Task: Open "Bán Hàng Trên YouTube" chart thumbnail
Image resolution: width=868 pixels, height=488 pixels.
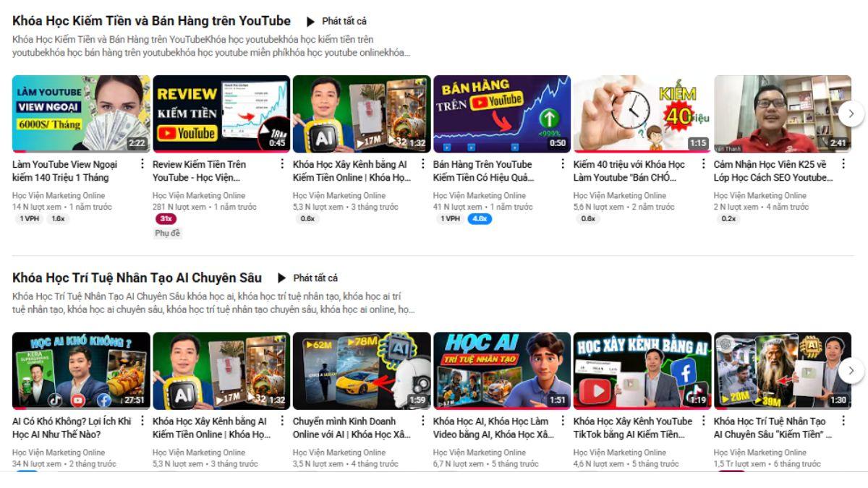Action: click(x=502, y=114)
